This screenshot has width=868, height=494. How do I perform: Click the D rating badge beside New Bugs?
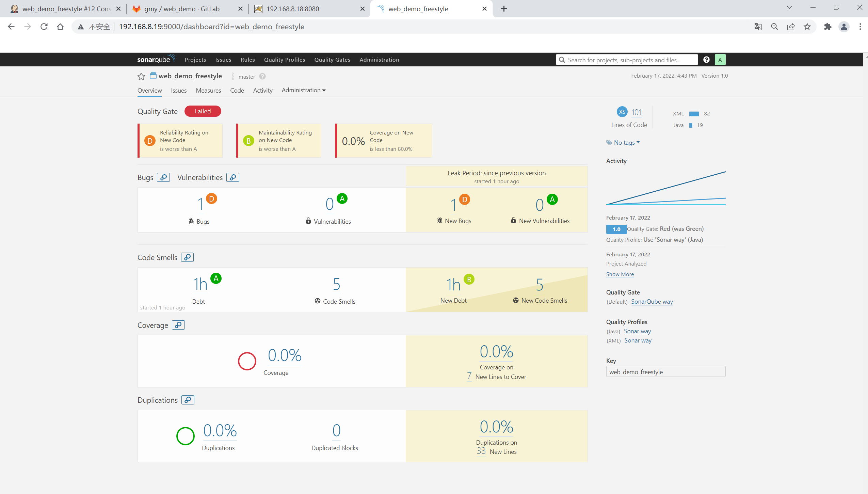tap(465, 200)
